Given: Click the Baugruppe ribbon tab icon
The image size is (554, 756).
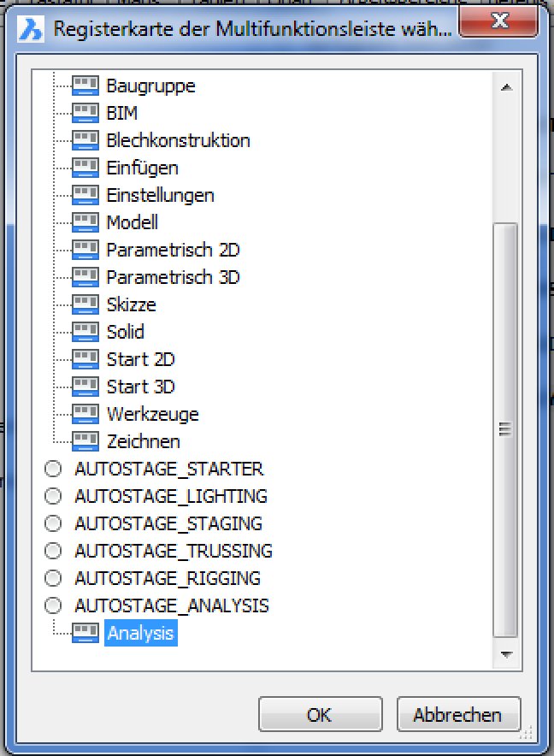Looking at the screenshot, I should pos(84,86).
